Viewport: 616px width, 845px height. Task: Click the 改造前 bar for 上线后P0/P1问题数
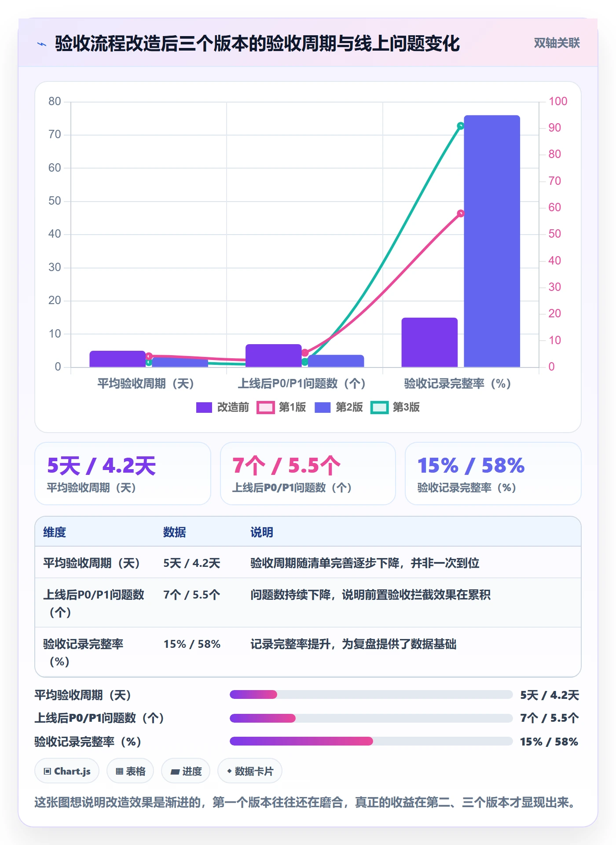click(x=274, y=356)
